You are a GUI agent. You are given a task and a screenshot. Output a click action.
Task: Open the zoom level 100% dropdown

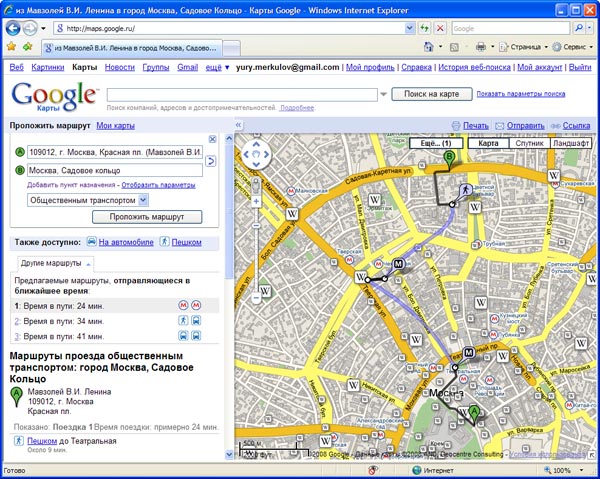click(x=582, y=470)
